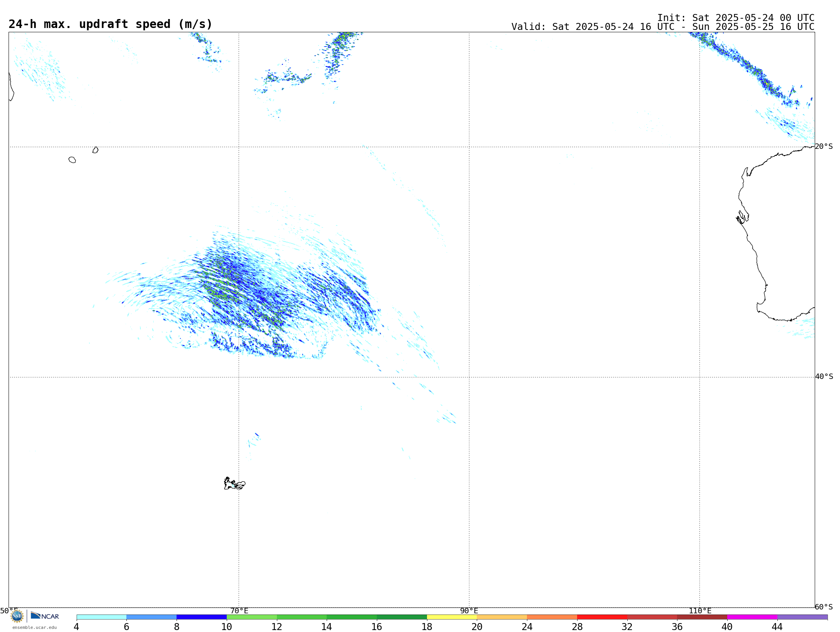The image size is (840, 632).
Task: Click the colorbar tick label 28
Action: [x=577, y=627]
